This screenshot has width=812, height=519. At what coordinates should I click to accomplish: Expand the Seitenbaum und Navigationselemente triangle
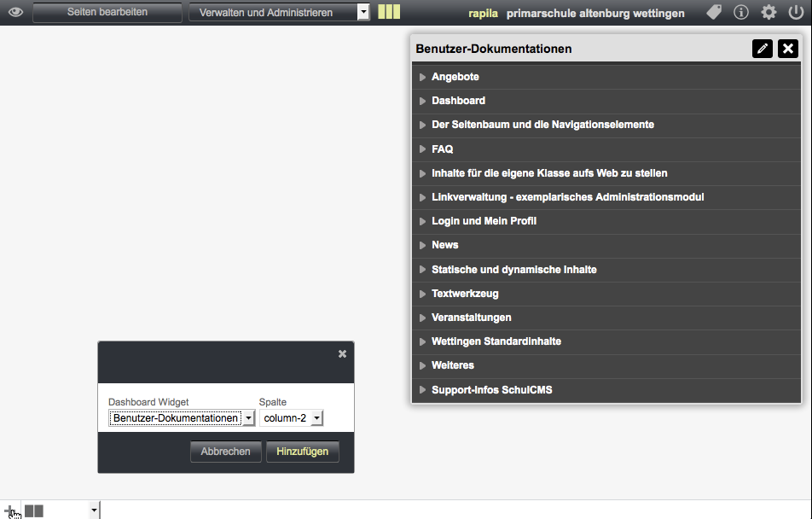point(422,125)
